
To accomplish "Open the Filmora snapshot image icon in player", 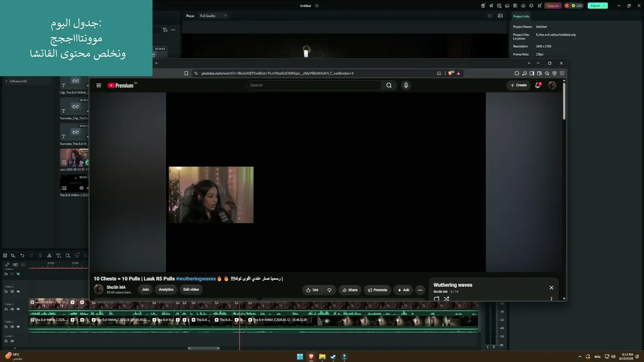I will pos(500,16).
